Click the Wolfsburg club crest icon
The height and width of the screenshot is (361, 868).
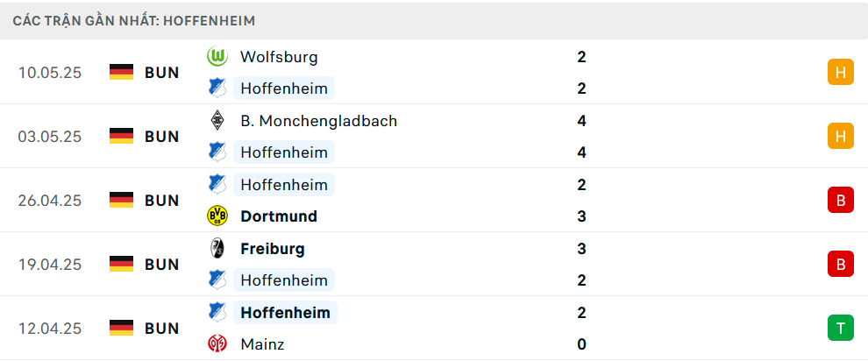pyautogui.click(x=217, y=57)
